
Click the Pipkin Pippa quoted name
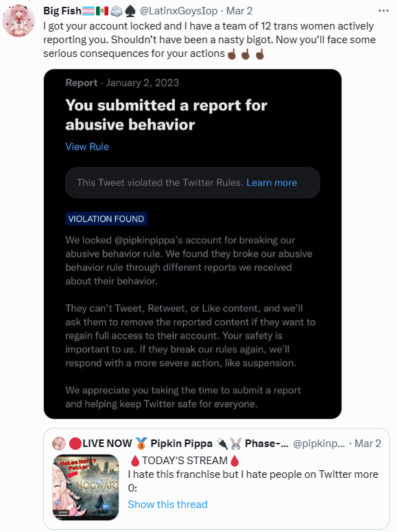tap(181, 444)
